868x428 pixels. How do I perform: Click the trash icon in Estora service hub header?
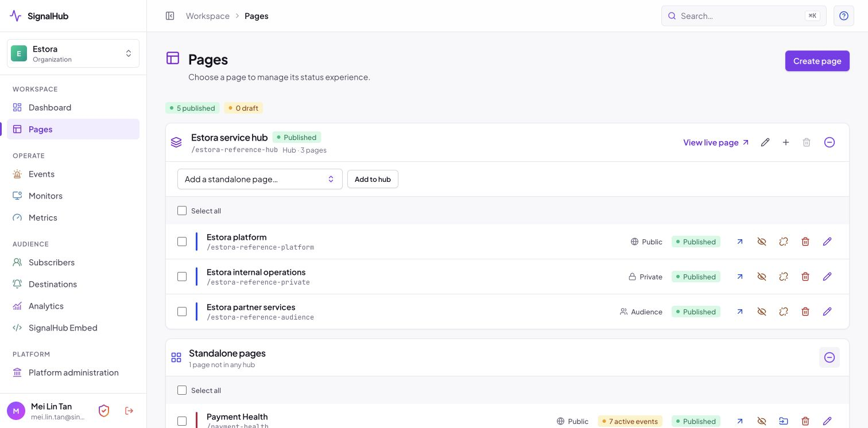[807, 142]
